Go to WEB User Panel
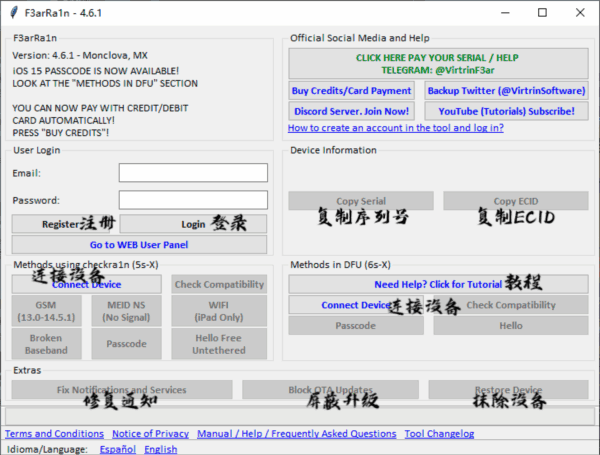The image size is (600, 455). (x=139, y=245)
